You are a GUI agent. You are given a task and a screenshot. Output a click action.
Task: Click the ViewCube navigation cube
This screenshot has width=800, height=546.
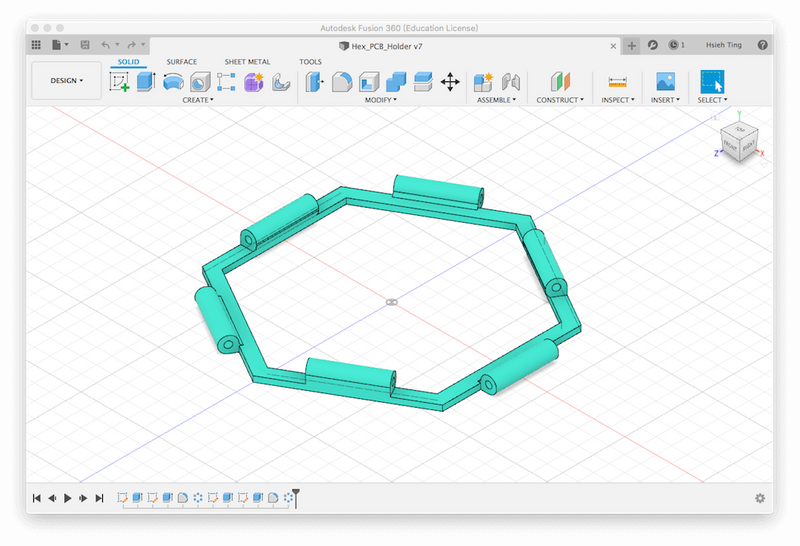point(740,143)
